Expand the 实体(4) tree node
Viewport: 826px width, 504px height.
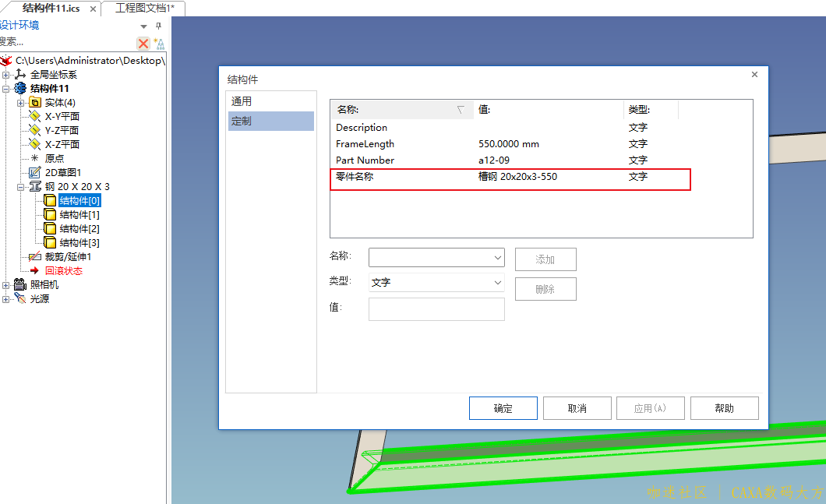point(20,103)
